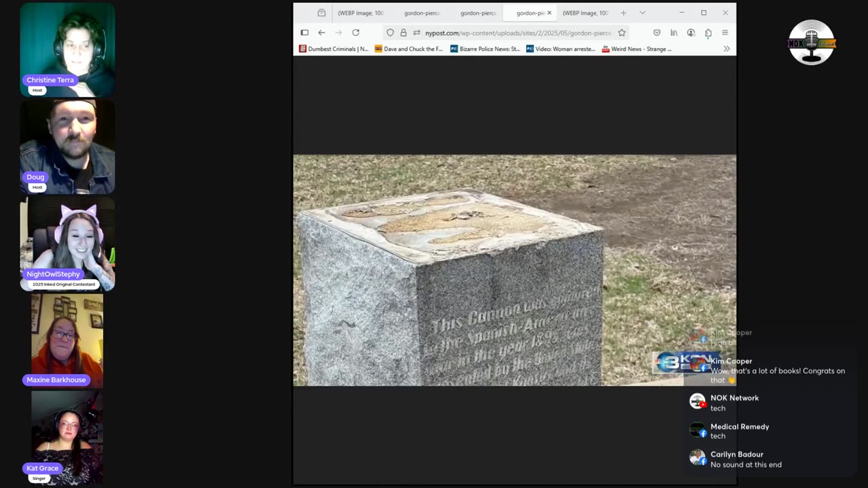Click NOK Network's chat avatar

pos(698,402)
